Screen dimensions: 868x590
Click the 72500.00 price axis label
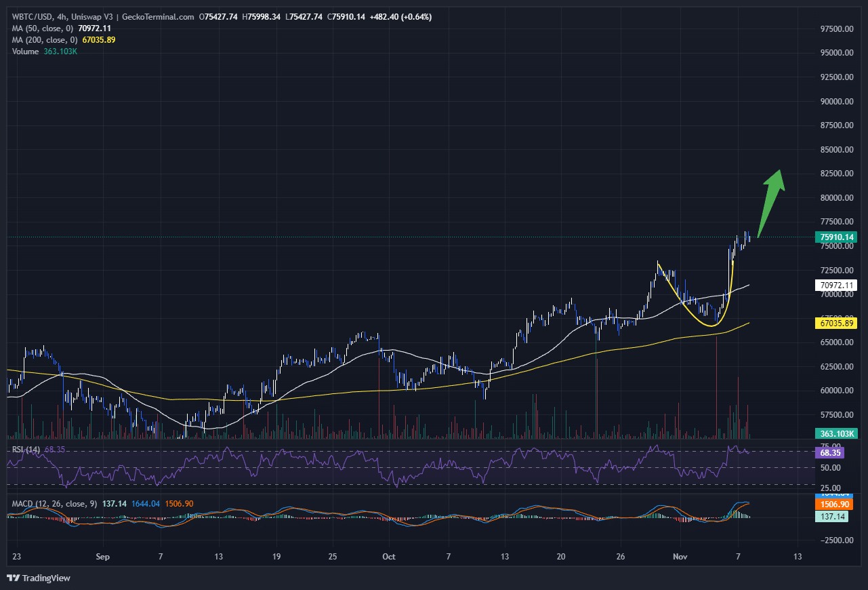[x=836, y=270]
